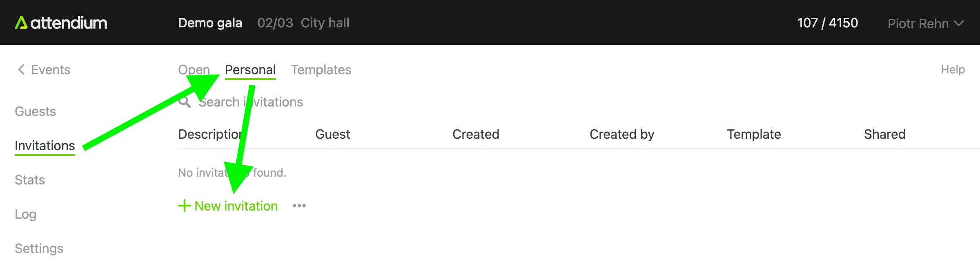Open Invitations in the sidebar
Screen dimensions: 980x275
coord(45,146)
